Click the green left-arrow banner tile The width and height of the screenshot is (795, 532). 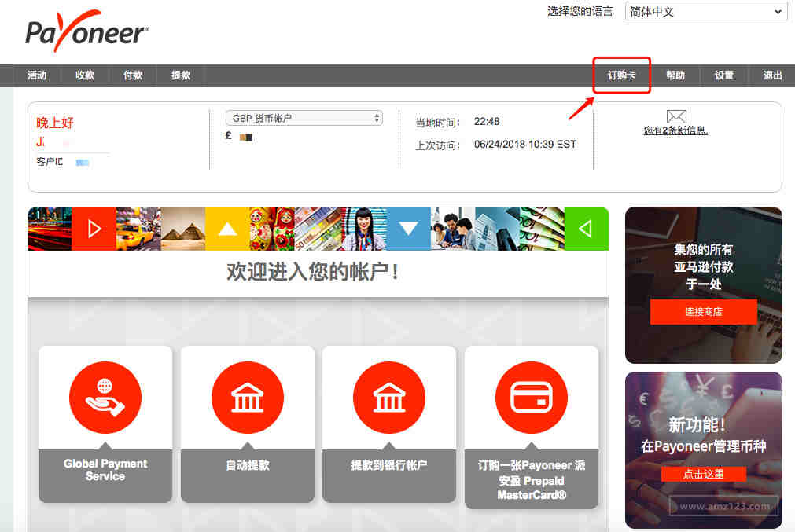pos(587,229)
